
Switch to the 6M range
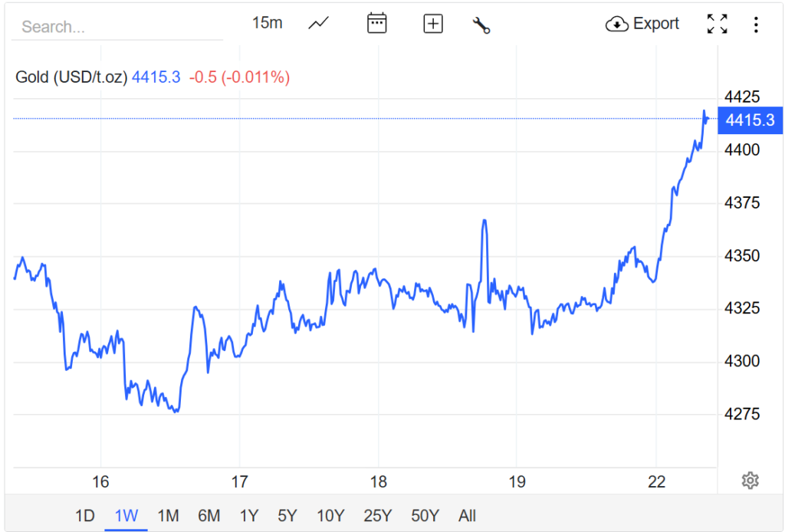[x=209, y=515]
